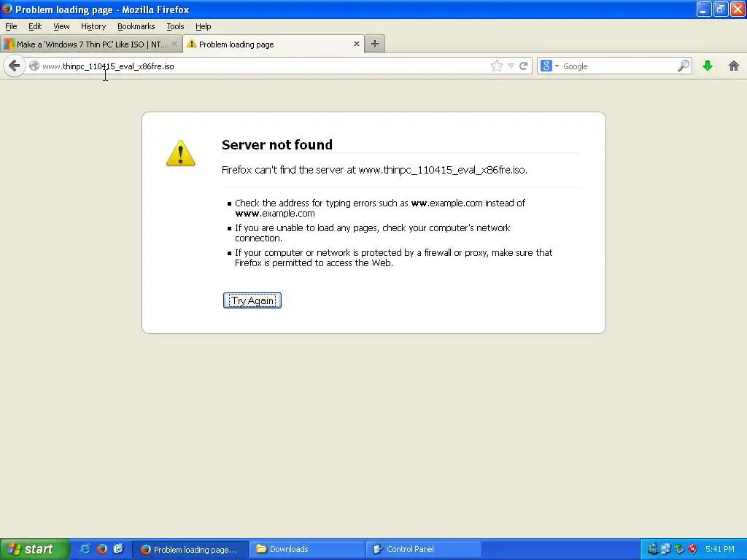747x560 pixels.
Task: Reload the page with the refresh icon
Action: [523, 66]
